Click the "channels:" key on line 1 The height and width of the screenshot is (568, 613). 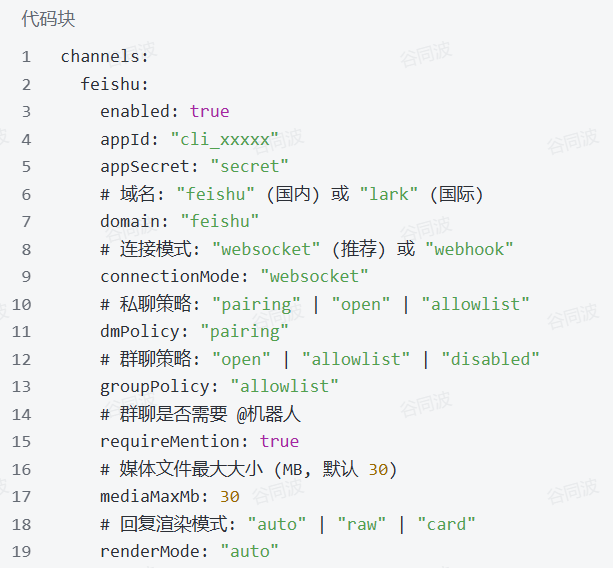(105, 56)
